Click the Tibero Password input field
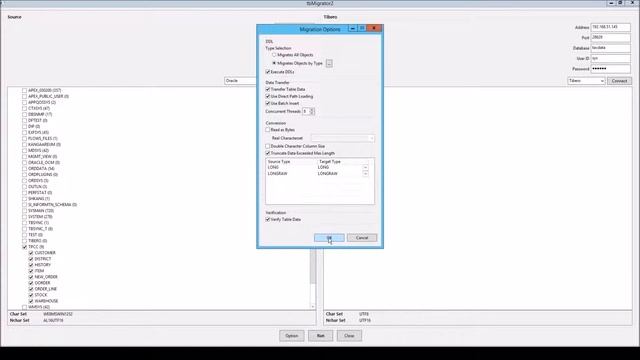Screen dimensions: 640x360 click(610, 69)
